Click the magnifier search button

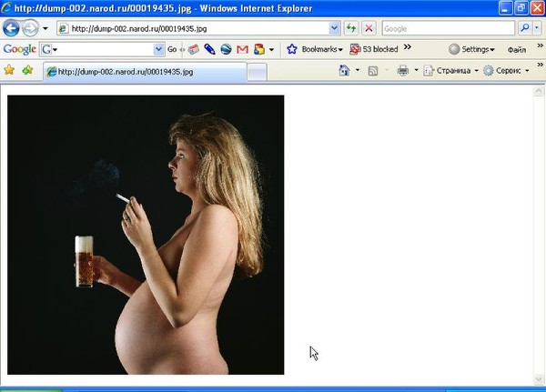tap(525, 28)
